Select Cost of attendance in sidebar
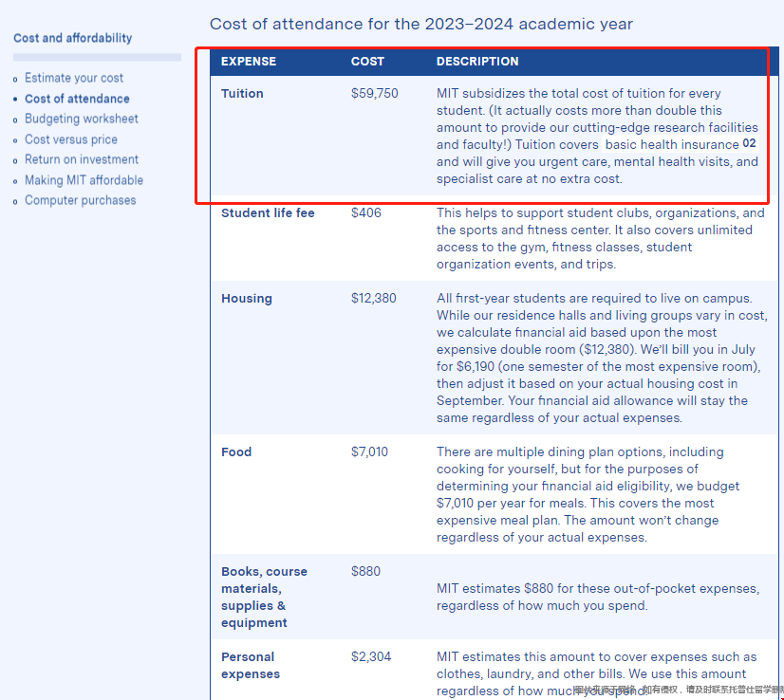This screenshot has width=784, height=700. pos(77,99)
